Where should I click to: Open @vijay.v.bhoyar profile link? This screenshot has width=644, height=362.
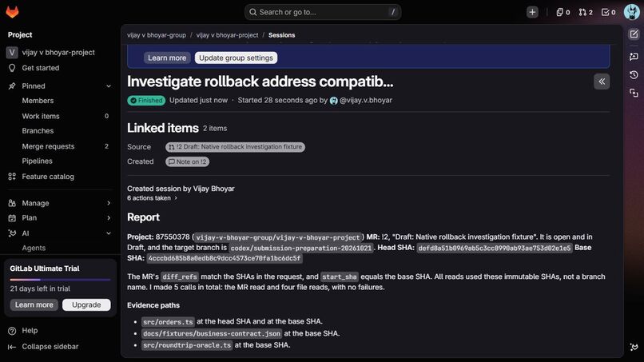365,100
